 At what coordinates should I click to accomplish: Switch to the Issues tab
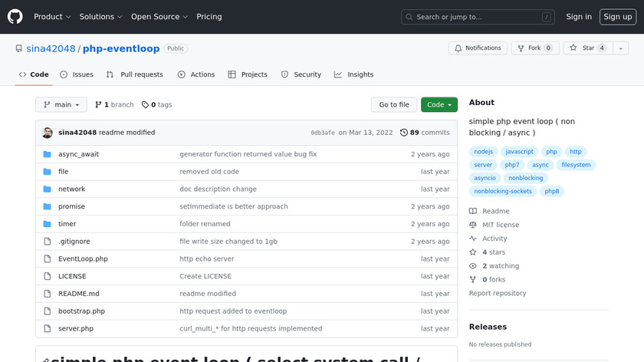click(x=77, y=74)
